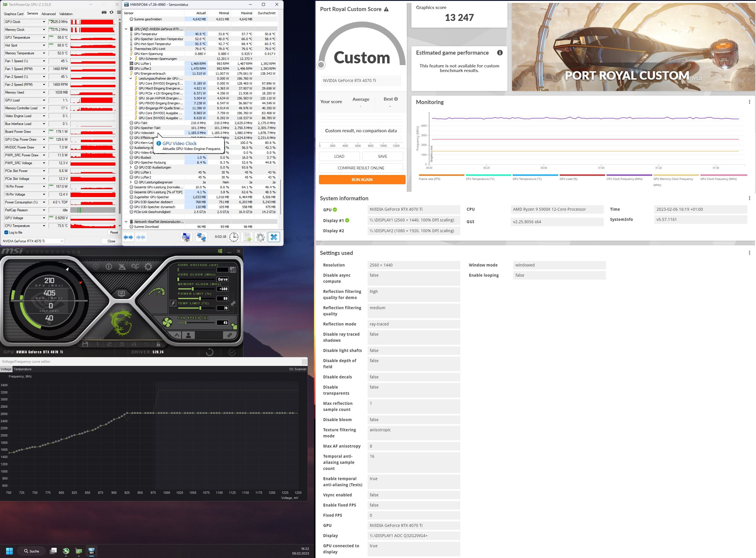Click Core Clock Curve value field
The width and height of the screenshot is (756, 558).
tap(223, 279)
